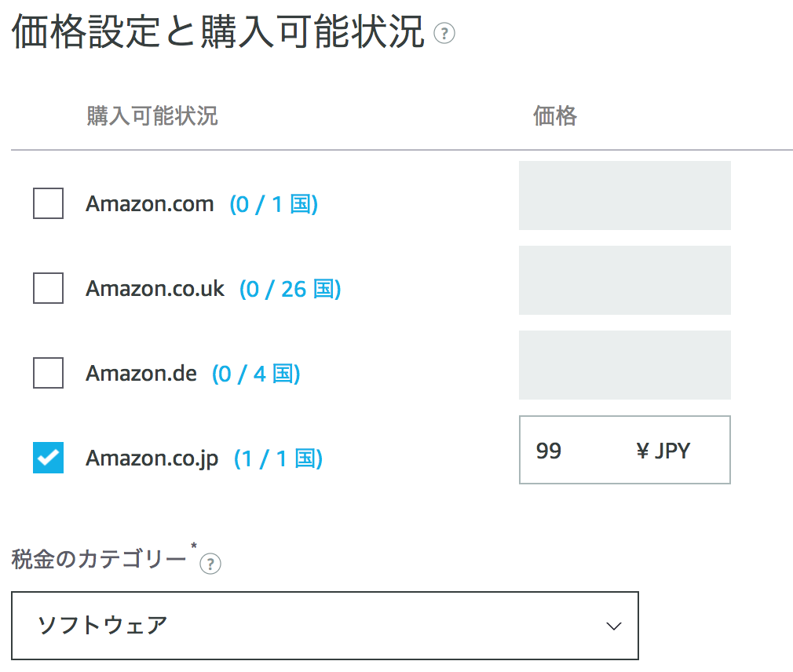This screenshot has width=793, height=672.
Task: Click help icon beside 価格設定と購入可能状況 heading
Action: 444,35
